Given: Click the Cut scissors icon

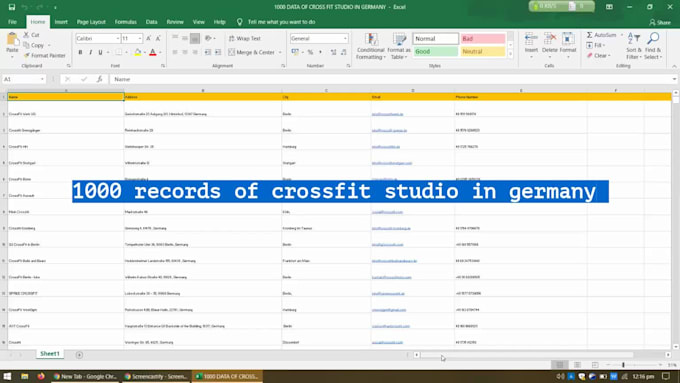Looking at the screenshot, I should pyautogui.click(x=26, y=35).
